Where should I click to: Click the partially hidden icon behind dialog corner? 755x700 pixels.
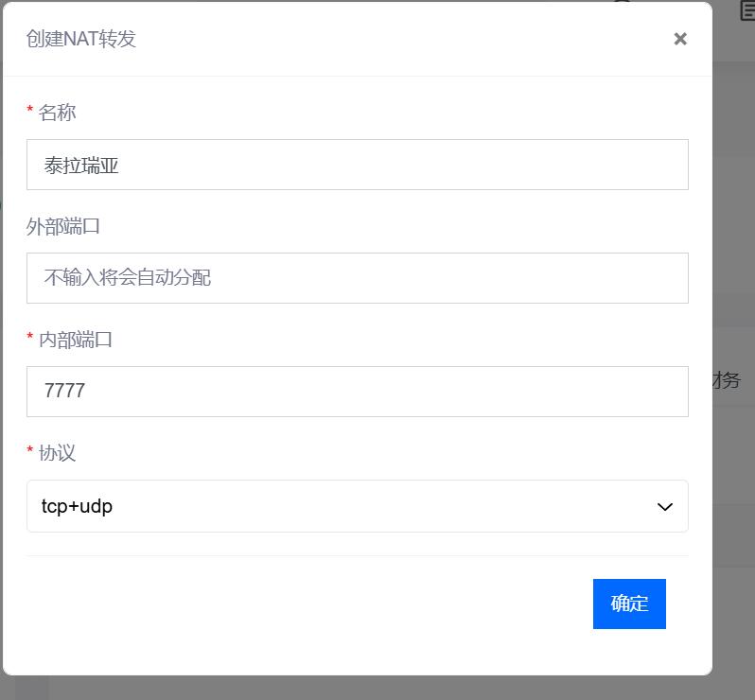tap(746, 10)
